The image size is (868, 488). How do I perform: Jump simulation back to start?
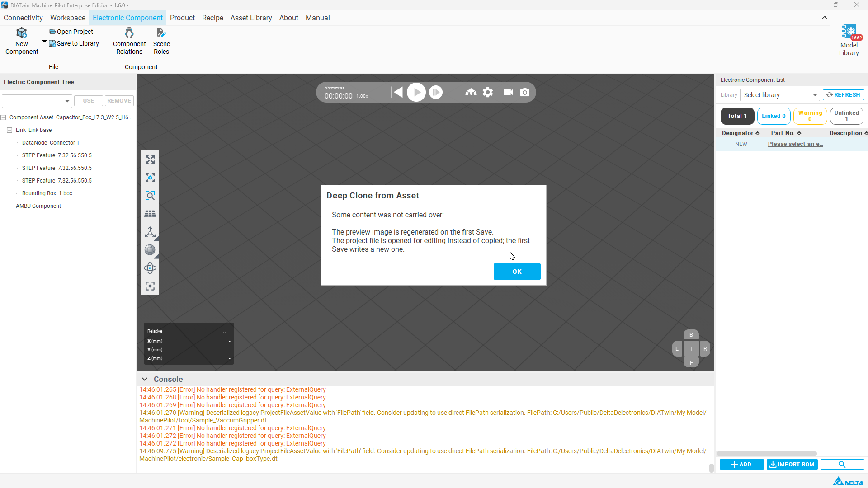[397, 92]
